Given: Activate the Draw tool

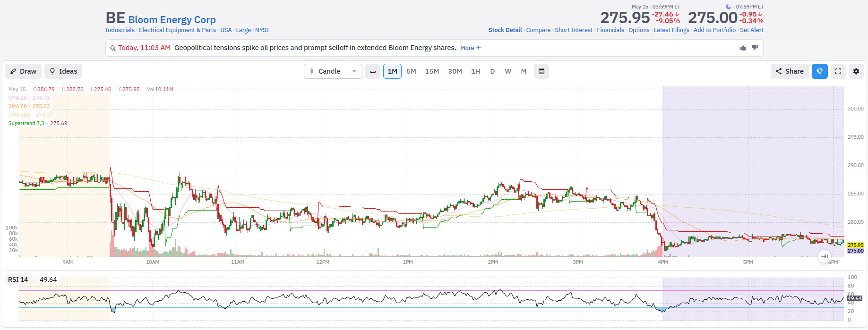Looking at the screenshot, I should click(24, 71).
